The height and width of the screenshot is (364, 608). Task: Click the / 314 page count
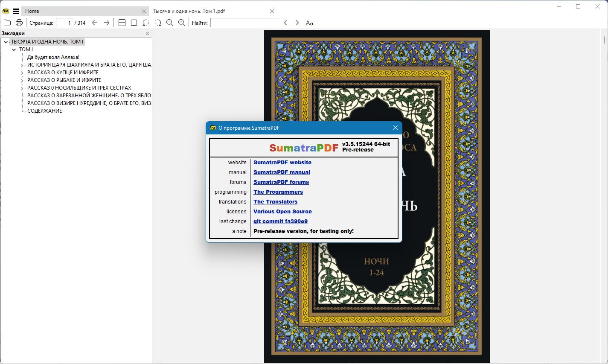pyautogui.click(x=80, y=23)
